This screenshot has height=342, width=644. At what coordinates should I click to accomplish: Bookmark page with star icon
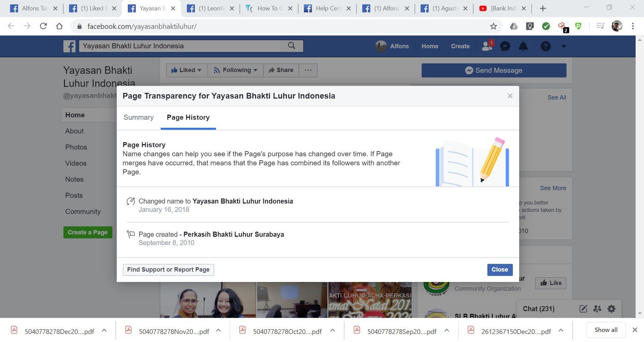493,26
